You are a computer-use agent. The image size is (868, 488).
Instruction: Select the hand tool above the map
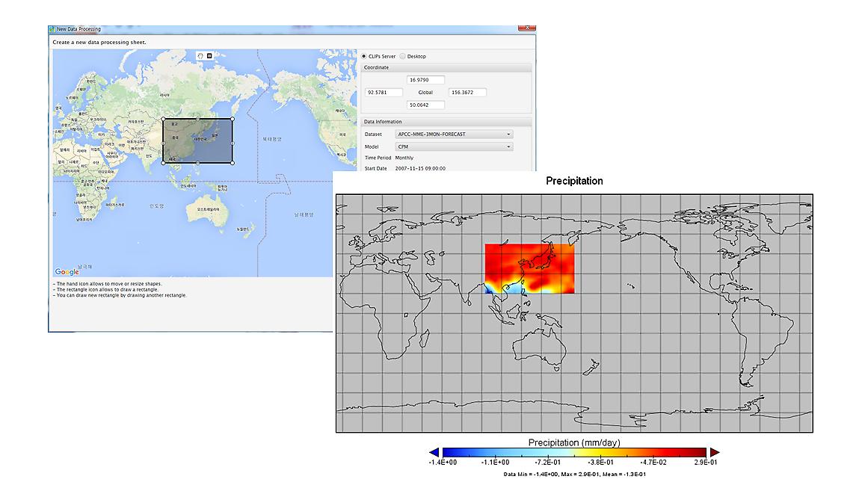point(200,55)
